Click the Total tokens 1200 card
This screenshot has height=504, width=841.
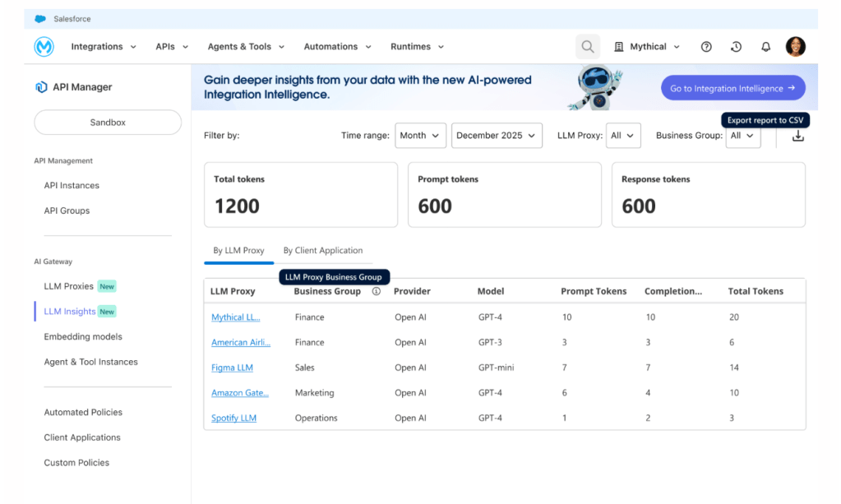click(301, 195)
